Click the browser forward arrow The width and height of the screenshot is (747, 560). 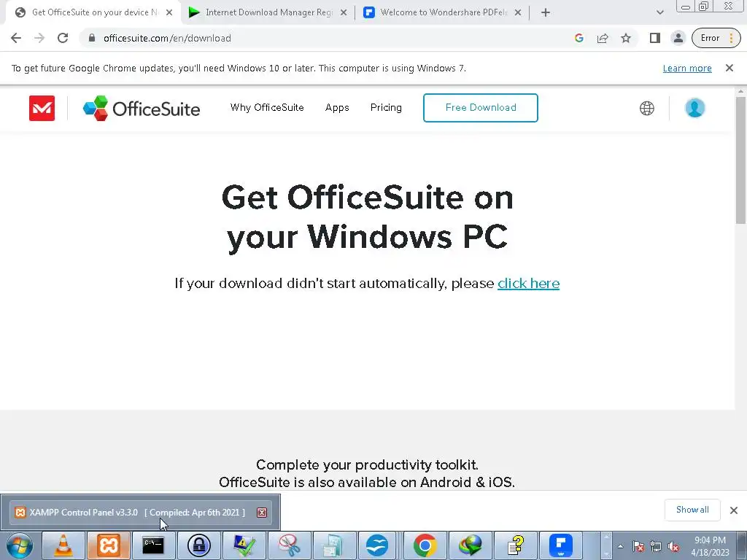click(x=39, y=38)
